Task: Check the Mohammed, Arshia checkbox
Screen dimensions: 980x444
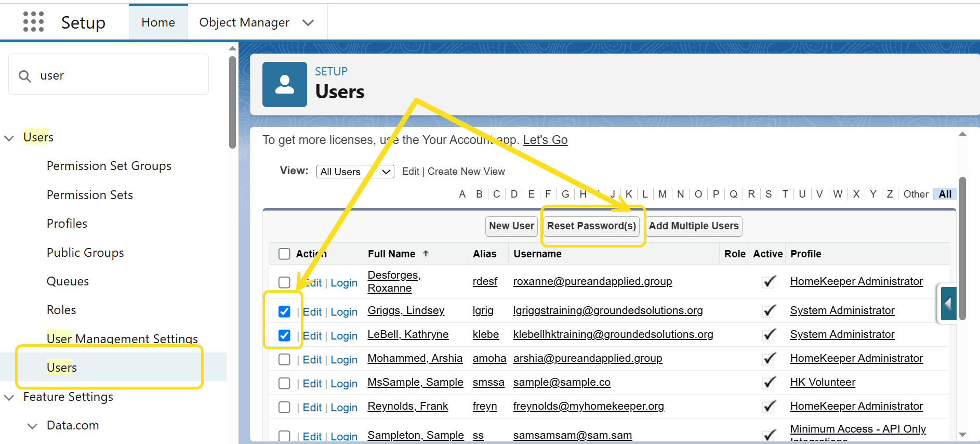Action: [284, 359]
